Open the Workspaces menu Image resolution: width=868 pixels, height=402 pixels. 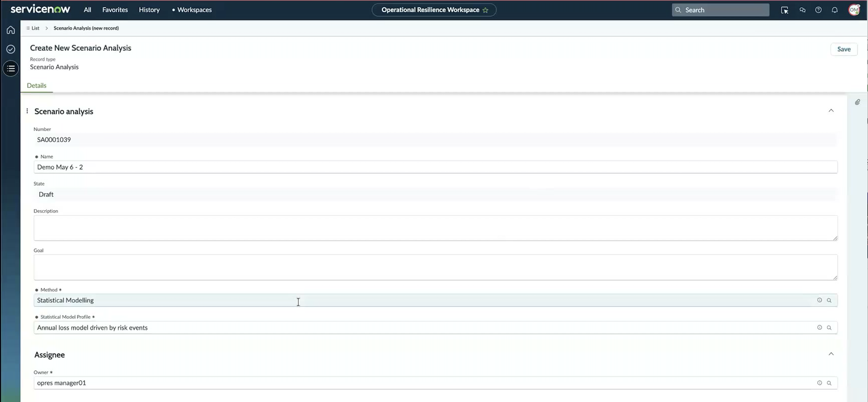tap(194, 10)
